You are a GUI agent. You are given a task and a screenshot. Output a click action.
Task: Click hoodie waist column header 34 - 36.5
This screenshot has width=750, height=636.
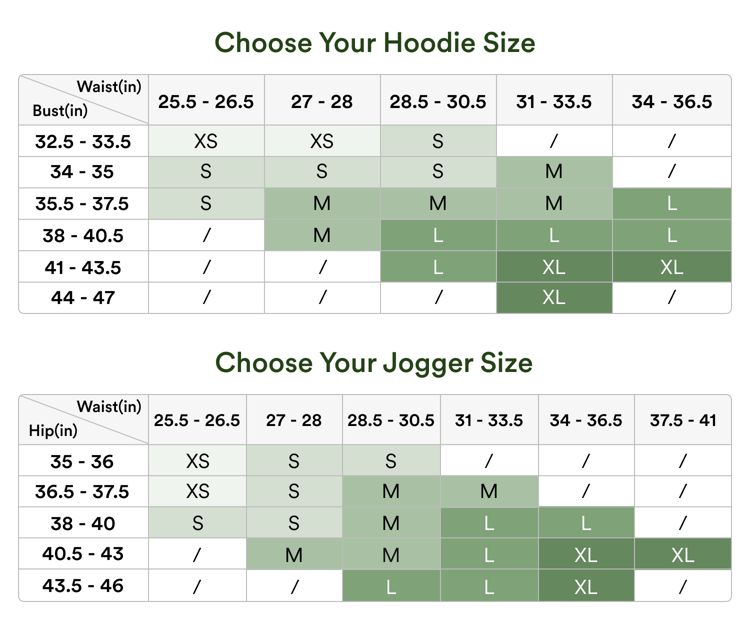[x=672, y=102]
